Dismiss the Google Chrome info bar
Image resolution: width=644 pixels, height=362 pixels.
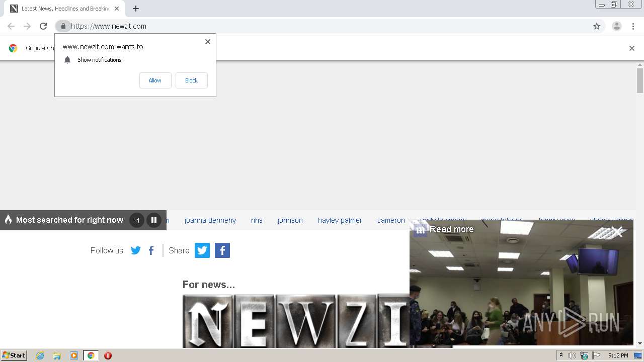pos(632,48)
